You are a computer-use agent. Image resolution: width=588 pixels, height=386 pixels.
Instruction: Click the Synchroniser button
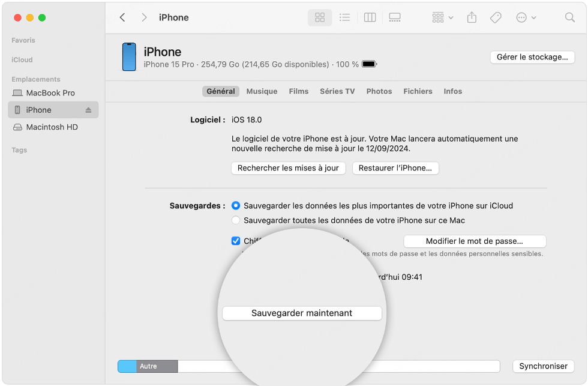point(543,366)
